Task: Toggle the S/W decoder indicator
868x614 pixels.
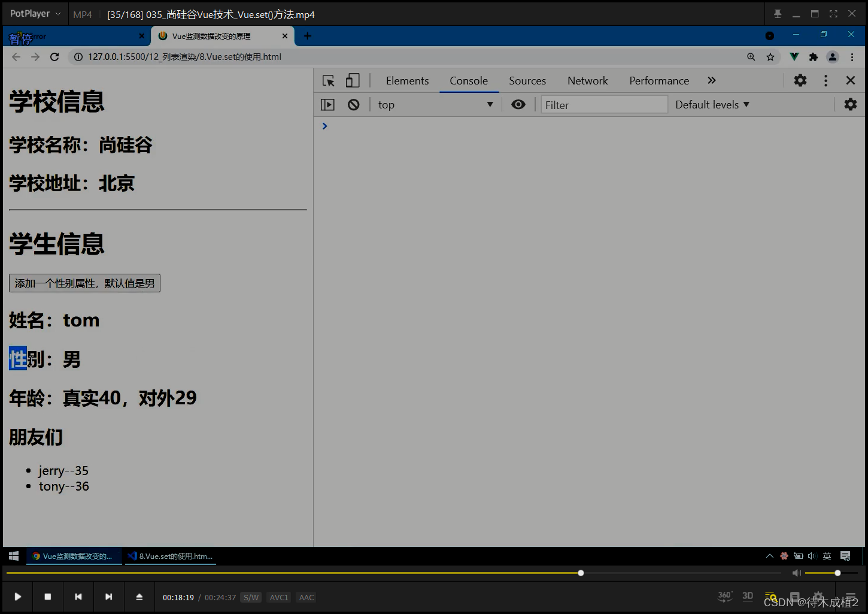Action: click(251, 597)
